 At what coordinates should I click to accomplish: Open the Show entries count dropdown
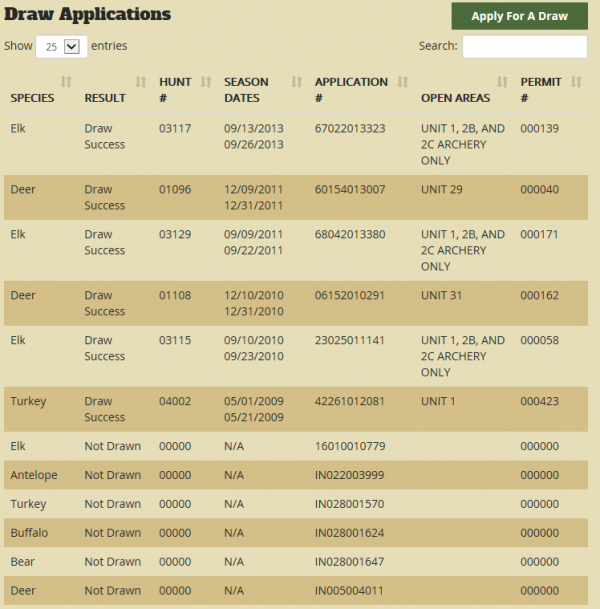(59, 46)
